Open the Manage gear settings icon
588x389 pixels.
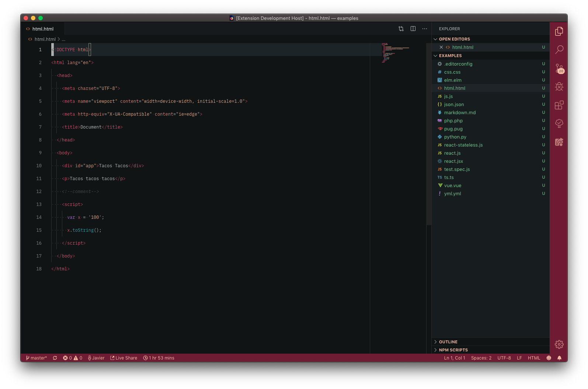click(559, 344)
